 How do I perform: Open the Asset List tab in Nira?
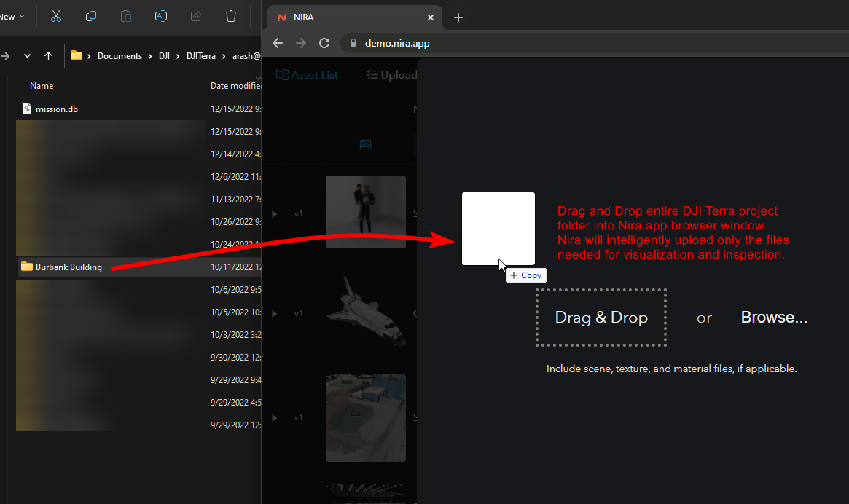tap(307, 75)
